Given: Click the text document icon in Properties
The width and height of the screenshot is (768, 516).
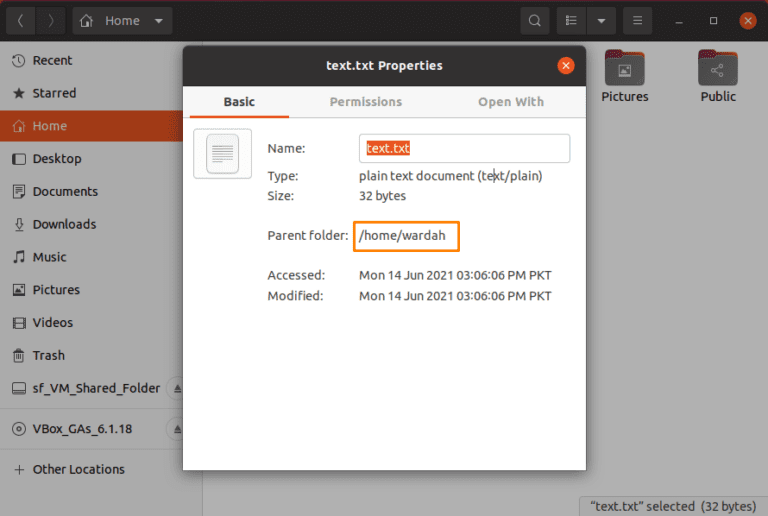Looking at the screenshot, I should click(x=222, y=154).
